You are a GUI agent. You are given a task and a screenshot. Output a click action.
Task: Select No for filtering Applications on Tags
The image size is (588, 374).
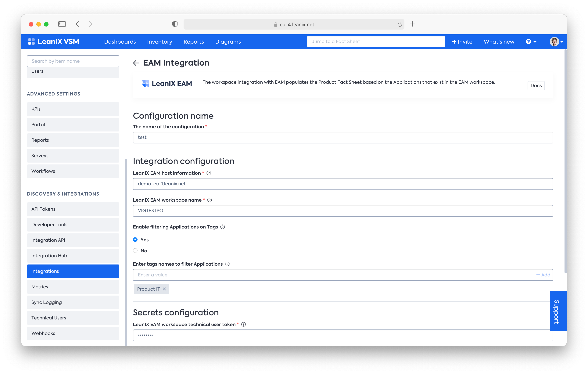(x=135, y=250)
